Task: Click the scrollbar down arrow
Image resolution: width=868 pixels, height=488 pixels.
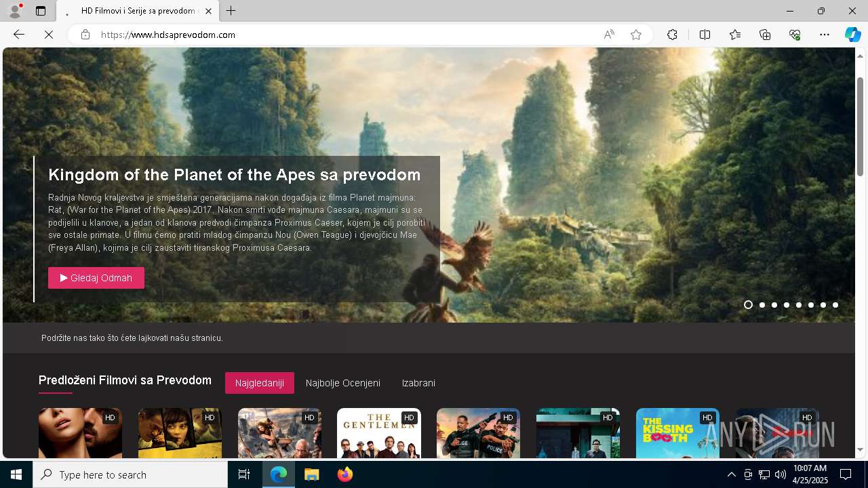Action: [x=861, y=449]
